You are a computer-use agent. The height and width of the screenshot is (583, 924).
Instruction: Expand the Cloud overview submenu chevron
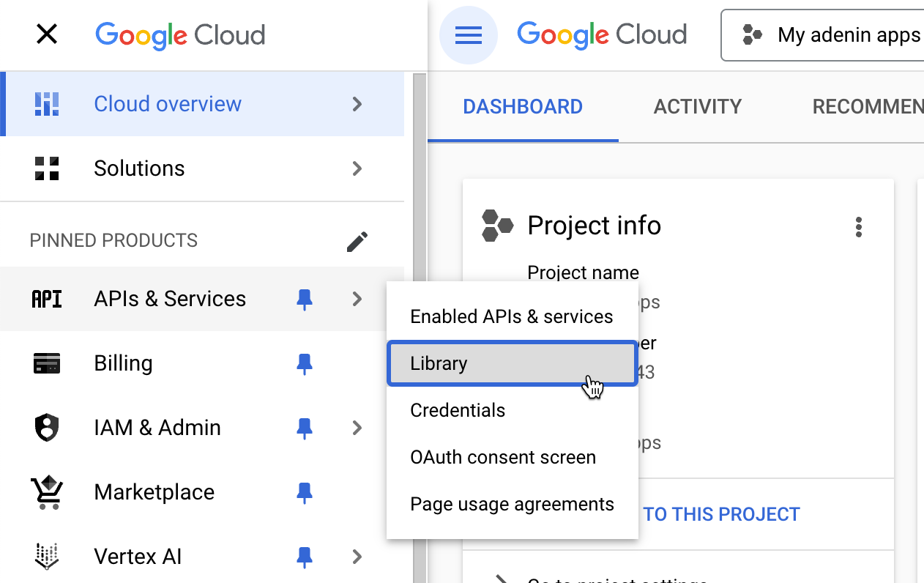[x=357, y=104]
